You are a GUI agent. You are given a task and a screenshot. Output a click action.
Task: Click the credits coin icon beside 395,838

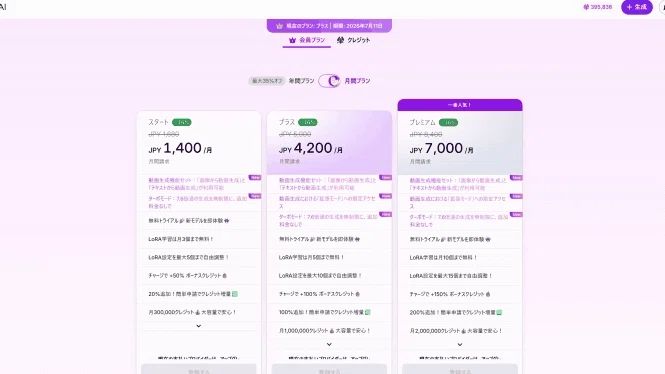tap(586, 7)
